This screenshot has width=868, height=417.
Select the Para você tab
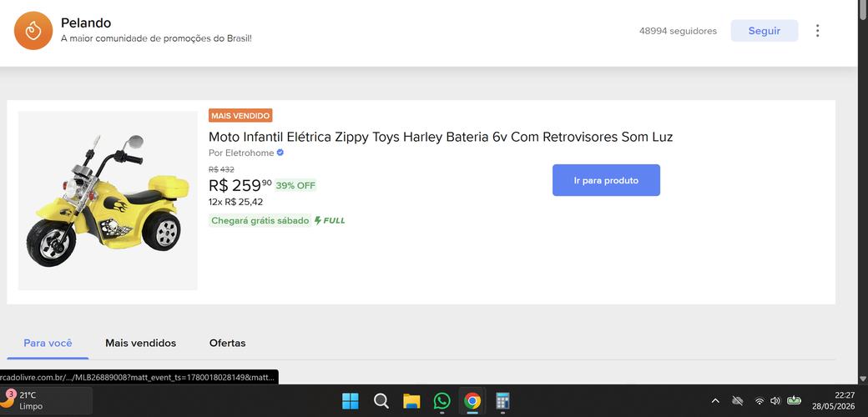(x=48, y=343)
